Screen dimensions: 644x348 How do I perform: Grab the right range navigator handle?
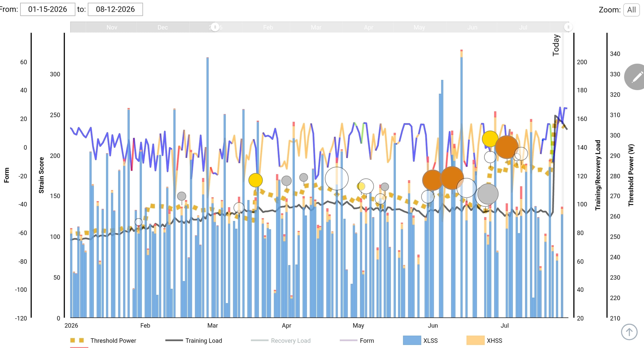click(568, 27)
